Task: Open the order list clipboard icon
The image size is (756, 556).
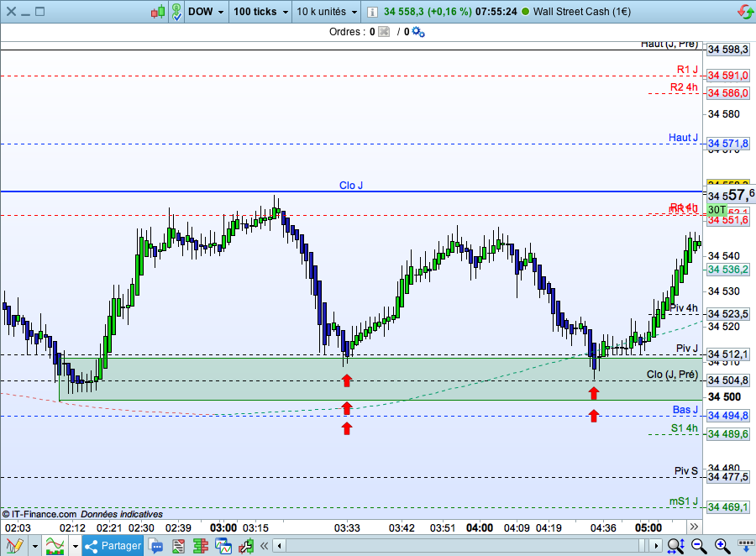Action: point(178,546)
